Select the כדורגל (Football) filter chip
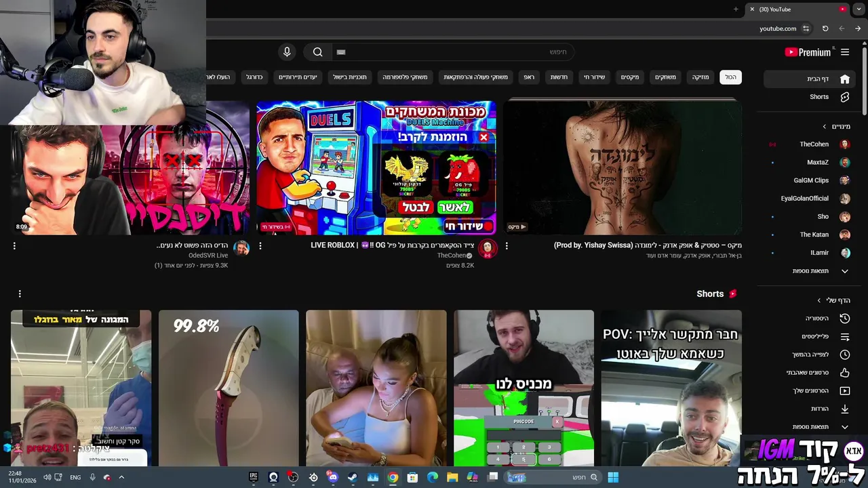The width and height of the screenshot is (868, 488). [x=254, y=77]
